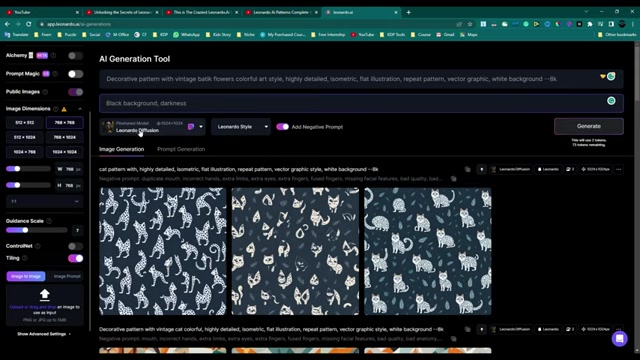This screenshot has width=640, height=360.
Task: Adjust the height slider
Action: (x=28, y=185)
